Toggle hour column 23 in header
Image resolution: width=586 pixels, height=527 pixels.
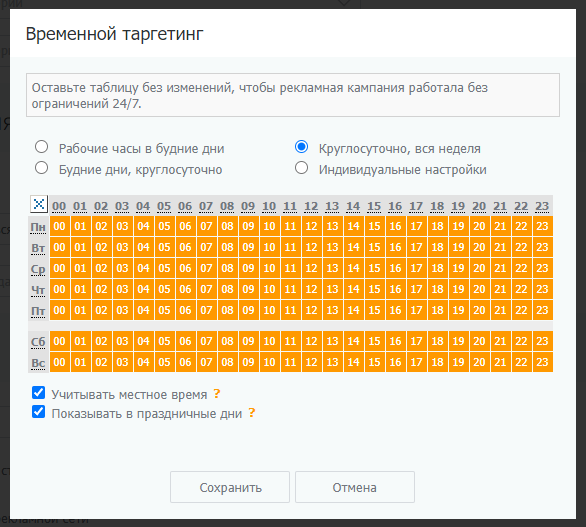tap(542, 206)
